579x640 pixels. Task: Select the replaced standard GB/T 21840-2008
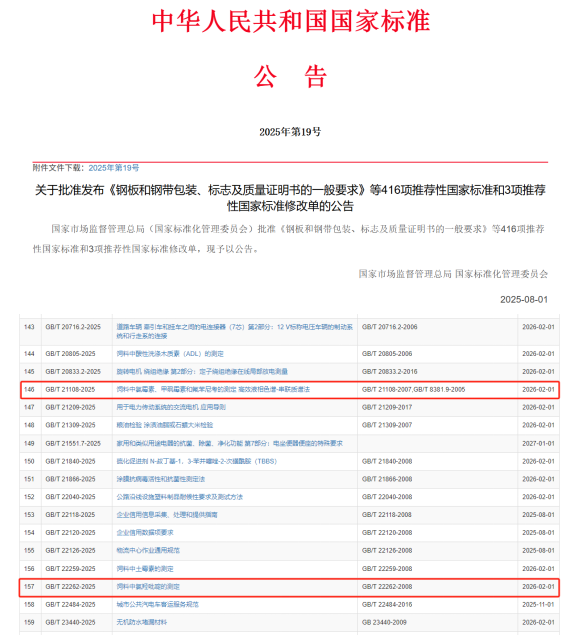pyautogui.click(x=387, y=461)
